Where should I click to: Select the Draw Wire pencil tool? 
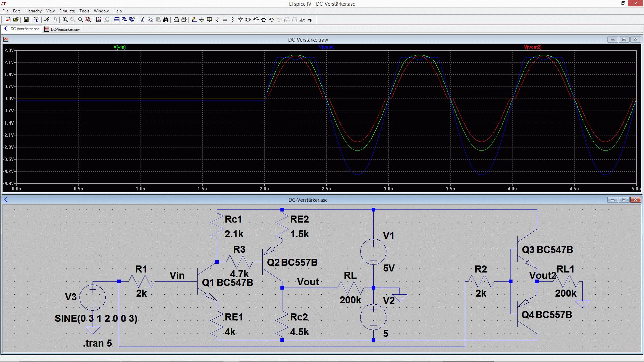click(x=194, y=20)
